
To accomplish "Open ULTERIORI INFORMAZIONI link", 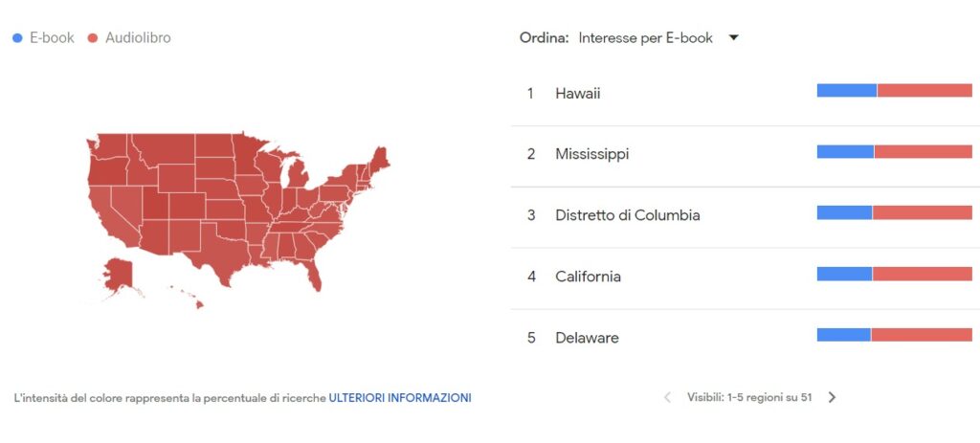I will coord(400,397).
